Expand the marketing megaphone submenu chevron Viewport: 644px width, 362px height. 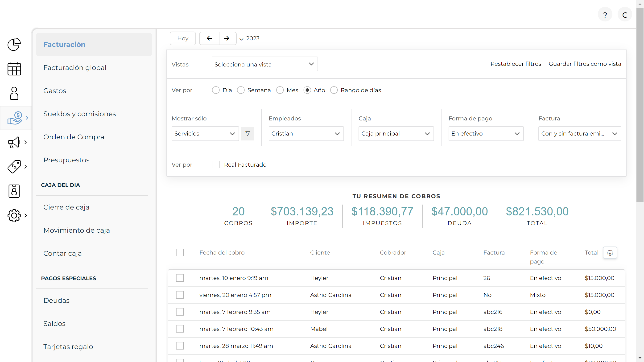click(x=25, y=142)
